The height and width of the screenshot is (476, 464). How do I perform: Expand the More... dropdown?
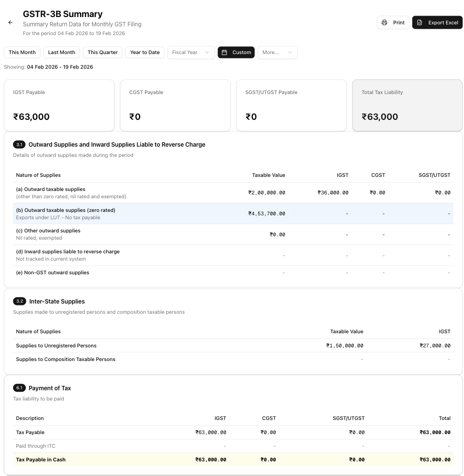tap(277, 53)
